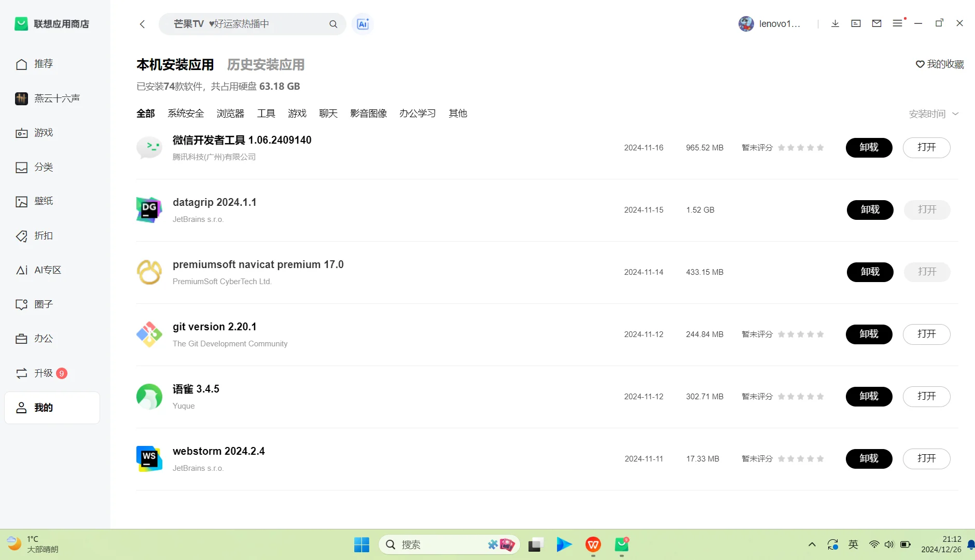The height and width of the screenshot is (560, 975).
Task: Uninstall webstorm 2024.2.4
Action: (869, 459)
